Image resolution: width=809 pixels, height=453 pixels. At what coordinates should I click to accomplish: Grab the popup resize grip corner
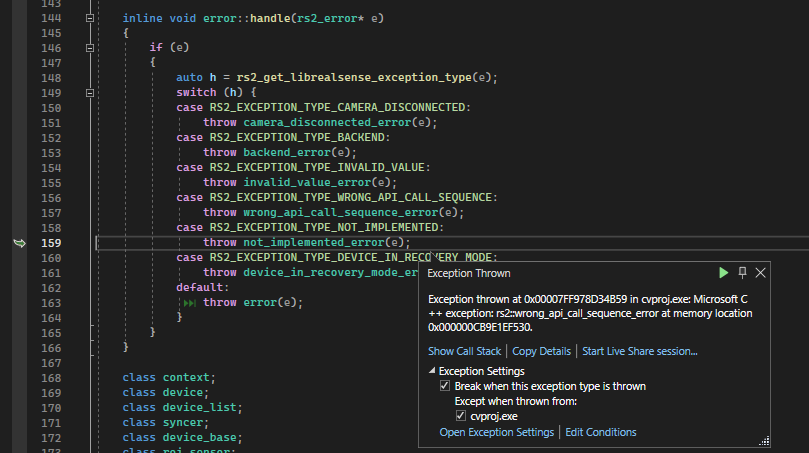(x=764, y=441)
